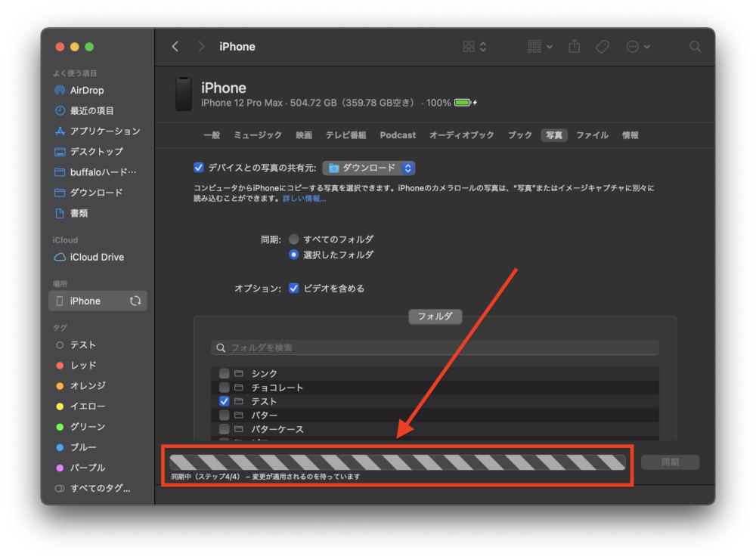
Task: Open iCloud Drive in sidebar
Action: pos(98,258)
